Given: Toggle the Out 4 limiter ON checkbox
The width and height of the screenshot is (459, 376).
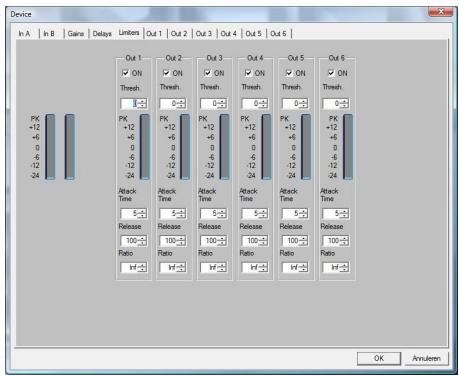Looking at the screenshot, I should coord(248,73).
